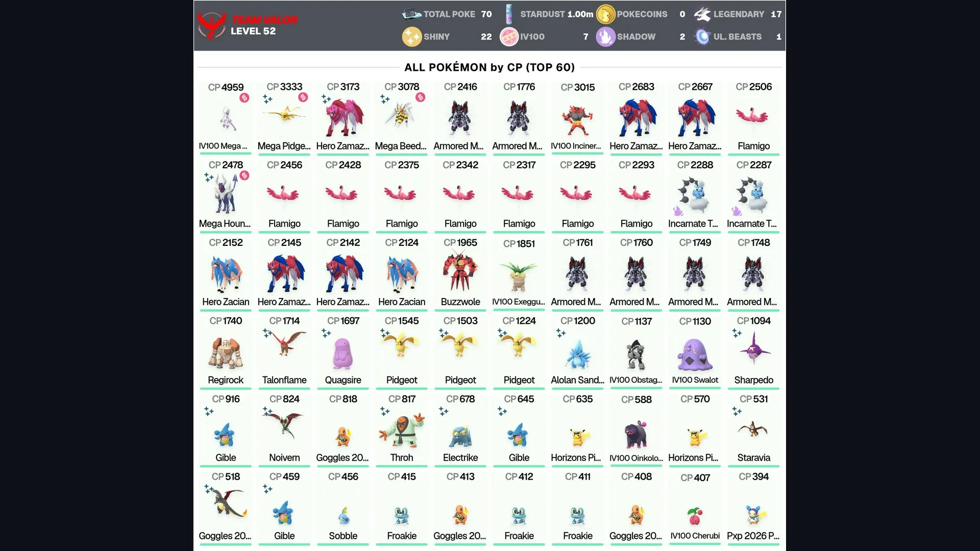Select the Sobble CP 456 card
980x551 pixels.
(343, 508)
